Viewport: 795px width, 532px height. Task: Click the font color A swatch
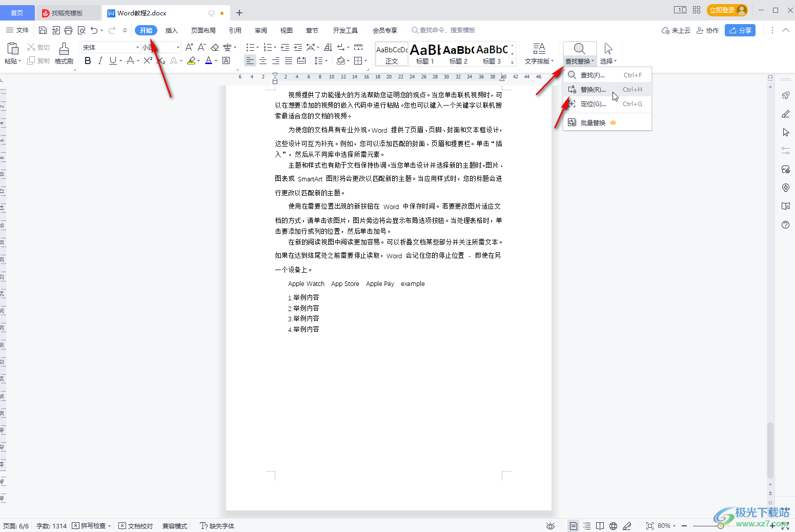tap(209, 60)
